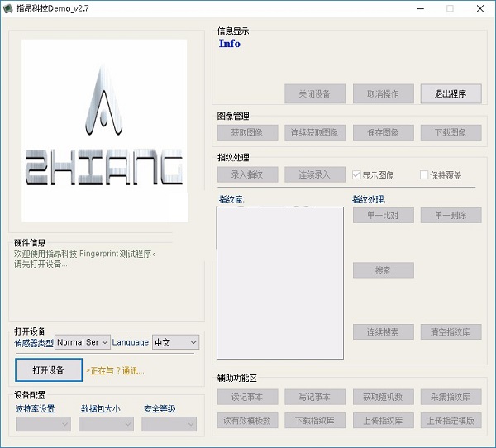Click the 传感器类型 label
Viewport: 496px width, 448px height.
point(34,343)
